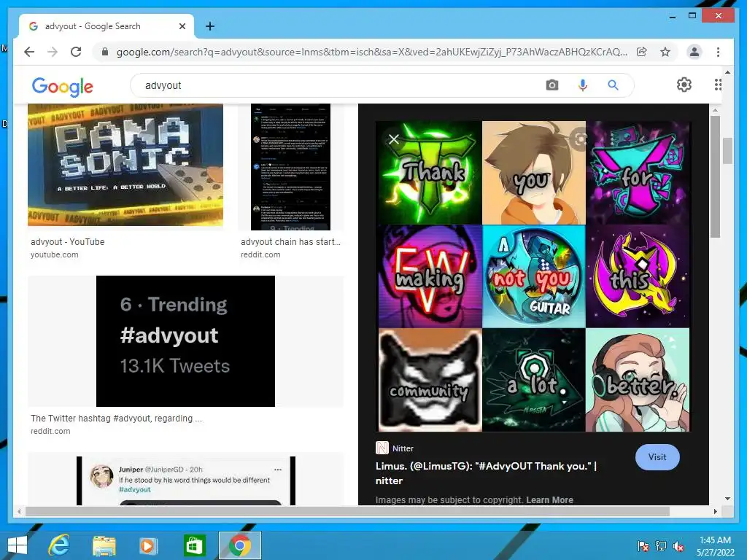Click the horizontal scrollbar at bottom
Image resolution: width=747 pixels, height=560 pixels.
click(347, 511)
